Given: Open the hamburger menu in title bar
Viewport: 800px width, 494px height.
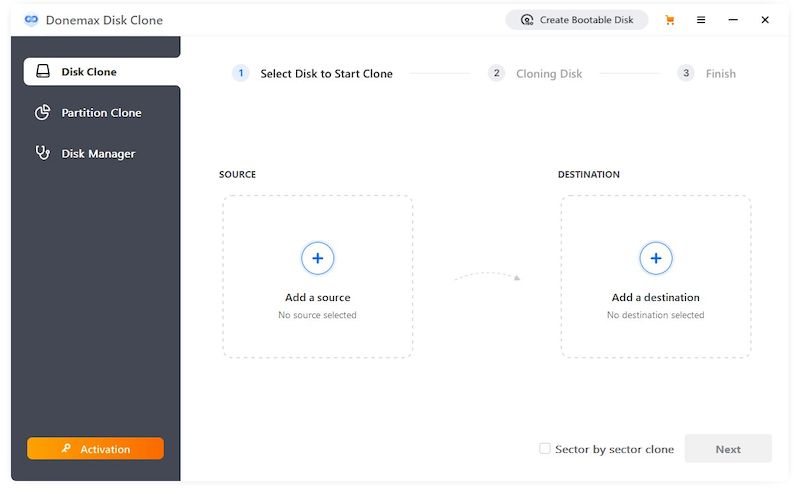Looking at the screenshot, I should tap(701, 20).
